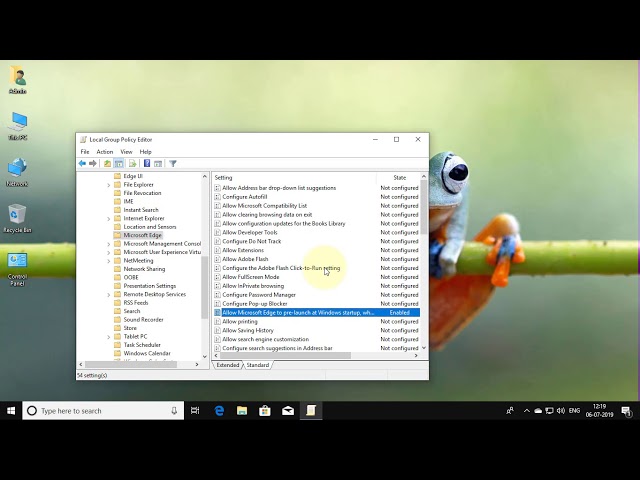Click the Forward arrow toolbar icon
Screen dimensions: 640x480
(93, 164)
